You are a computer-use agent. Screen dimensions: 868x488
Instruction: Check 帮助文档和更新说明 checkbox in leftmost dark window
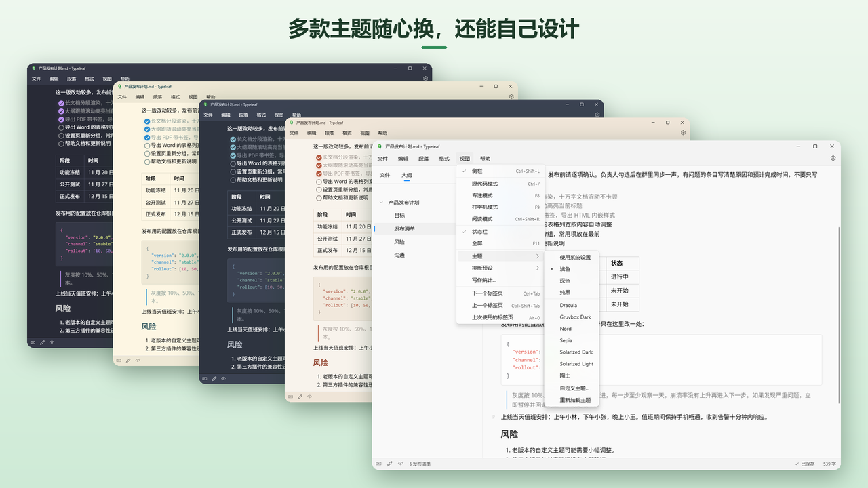(x=61, y=144)
